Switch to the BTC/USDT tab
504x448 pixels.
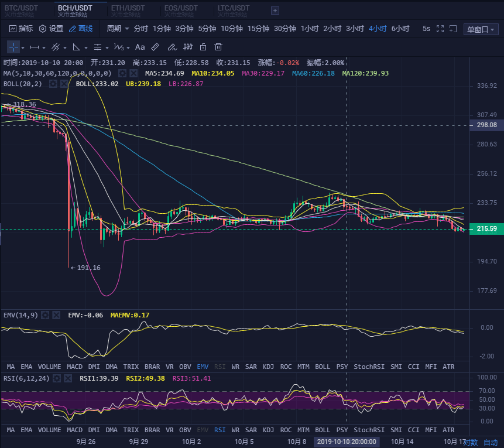click(22, 10)
